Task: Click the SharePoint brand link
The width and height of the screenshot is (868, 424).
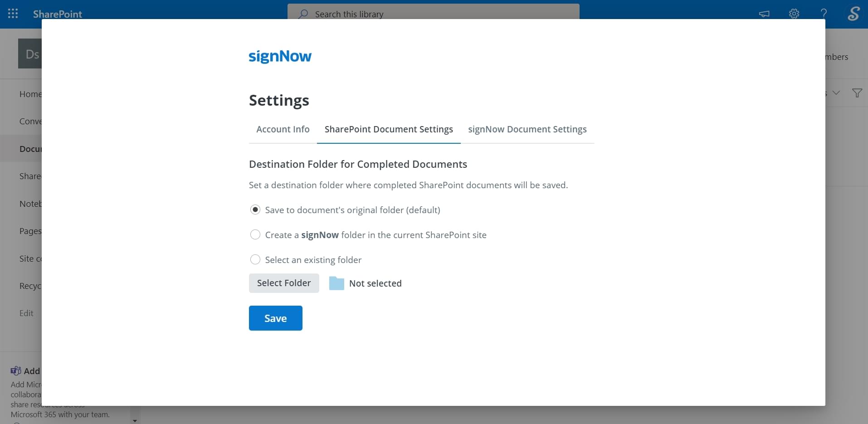Action: click(x=57, y=14)
